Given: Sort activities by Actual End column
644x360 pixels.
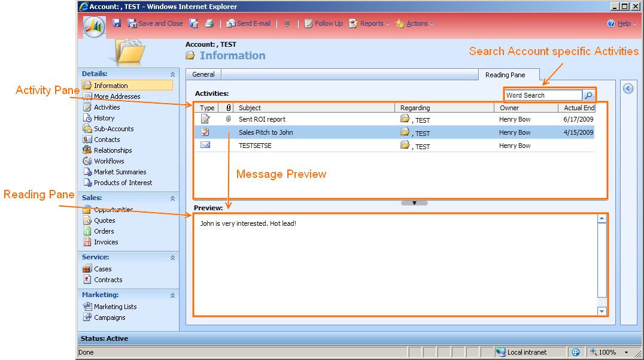Looking at the screenshot, I should (576, 108).
